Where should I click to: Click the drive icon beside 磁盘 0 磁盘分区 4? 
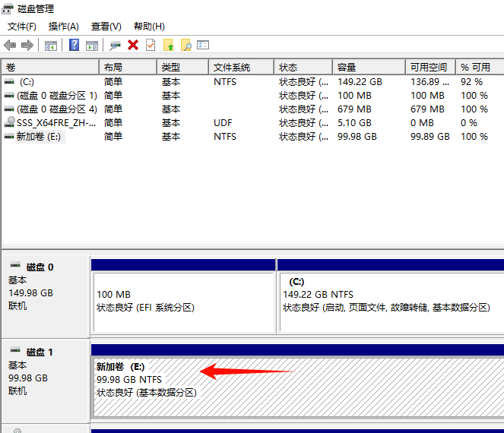[9, 109]
